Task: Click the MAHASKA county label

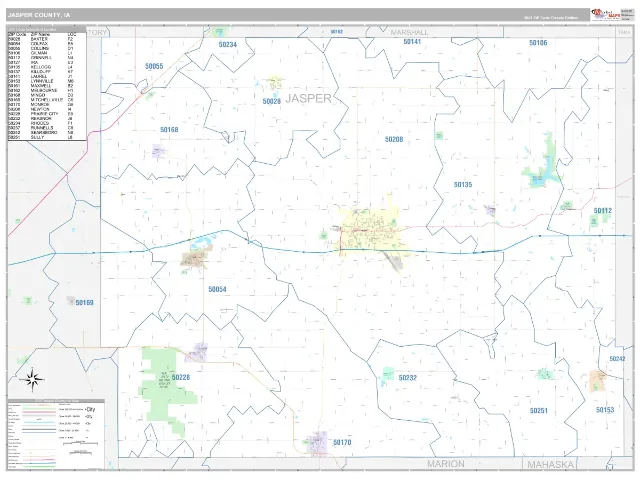Action: pyautogui.click(x=551, y=464)
